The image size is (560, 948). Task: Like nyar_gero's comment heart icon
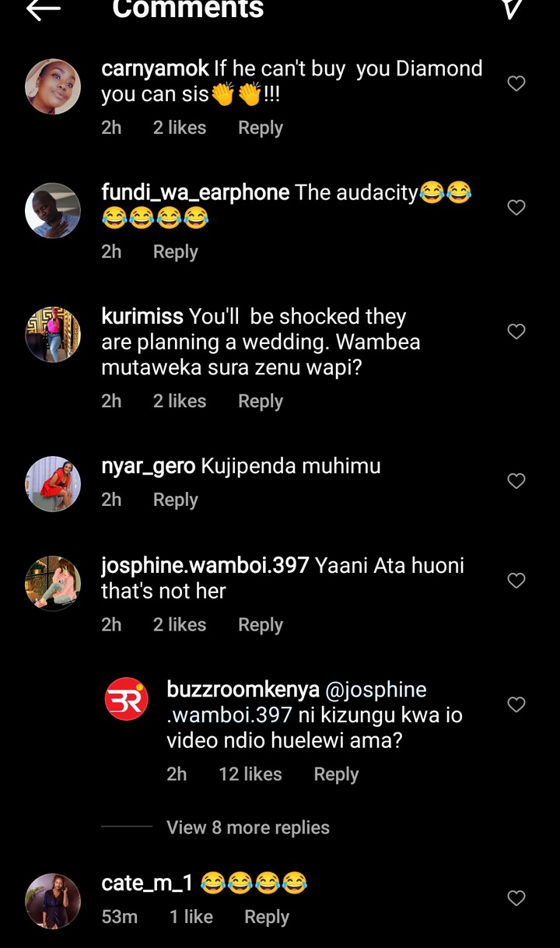[516, 481]
